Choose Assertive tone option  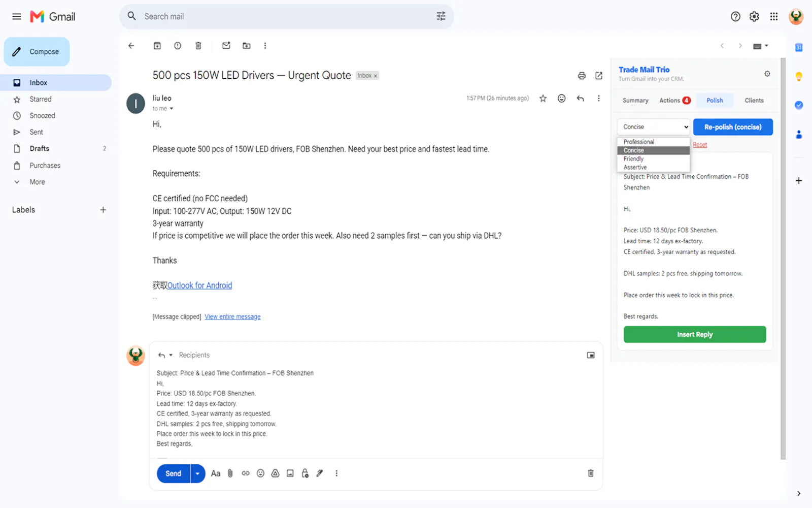(x=654, y=168)
